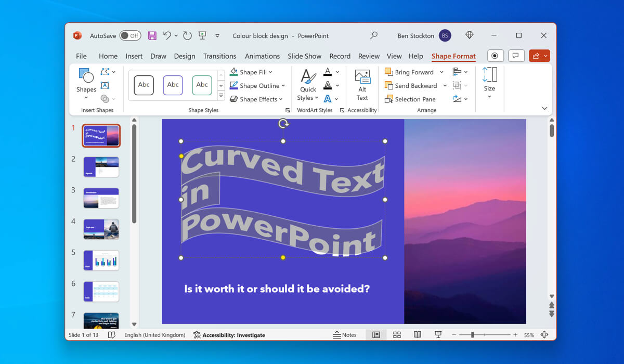Open the Shape Outline dropdown
Image resolution: width=624 pixels, height=364 pixels.
(x=283, y=86)
